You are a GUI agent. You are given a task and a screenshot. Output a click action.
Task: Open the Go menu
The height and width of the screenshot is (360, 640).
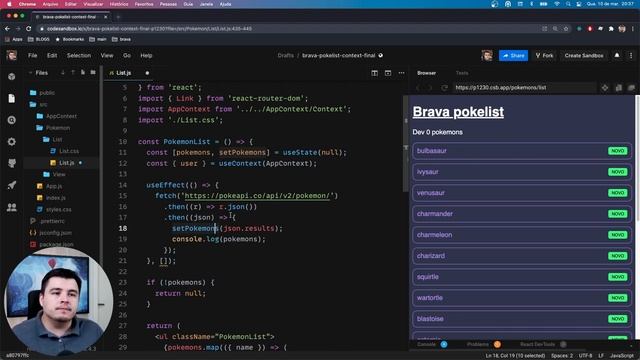[127, 56]
